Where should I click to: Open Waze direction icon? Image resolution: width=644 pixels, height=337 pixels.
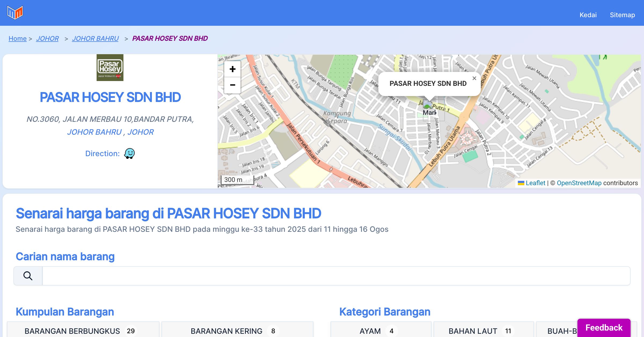coord(129,153)
